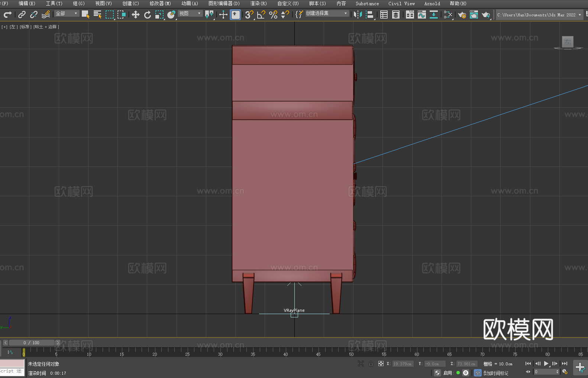Open viewport [+] general menu
588x378 pixels.
point(4,27)
